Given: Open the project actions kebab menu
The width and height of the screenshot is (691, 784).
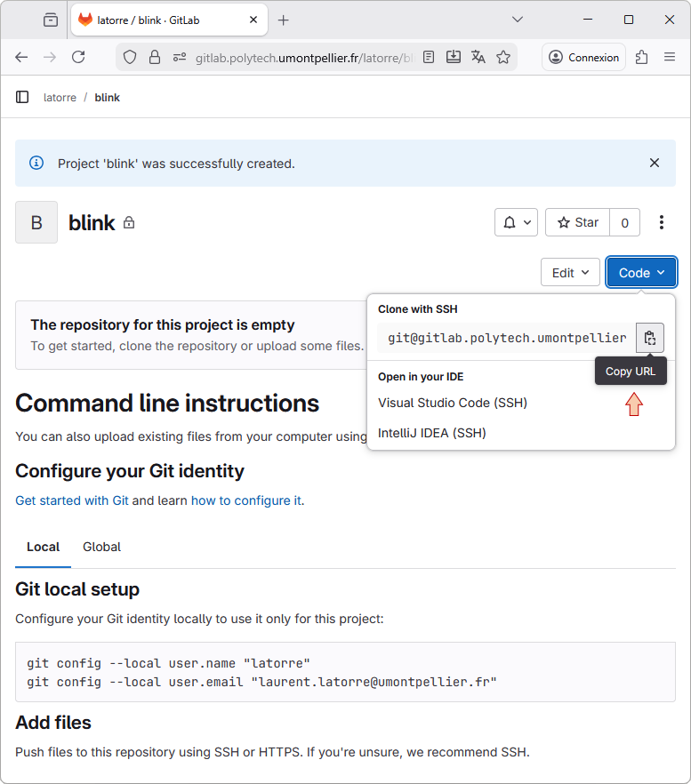Looking at the screenshot, I should 661,222.
